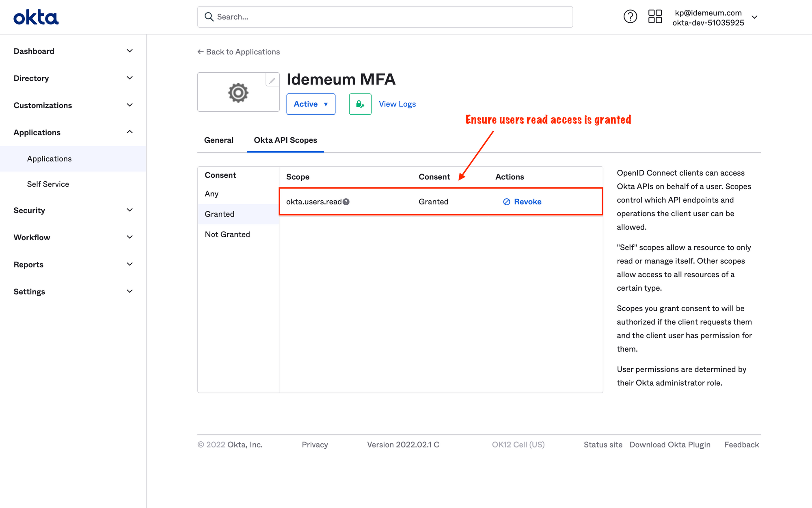Open the account dropdown chevron

click(754, 17)
